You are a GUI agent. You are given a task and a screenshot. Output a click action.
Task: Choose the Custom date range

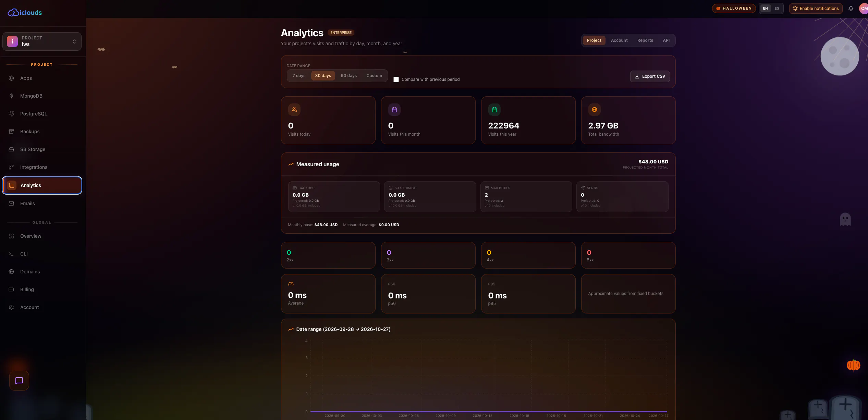click(374, 76)
